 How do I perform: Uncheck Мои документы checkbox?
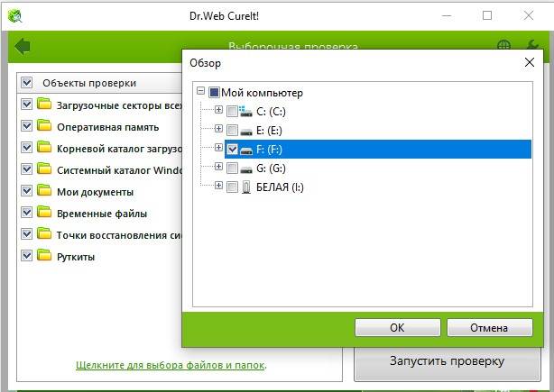pyautogui.click(x=27, y=190)
